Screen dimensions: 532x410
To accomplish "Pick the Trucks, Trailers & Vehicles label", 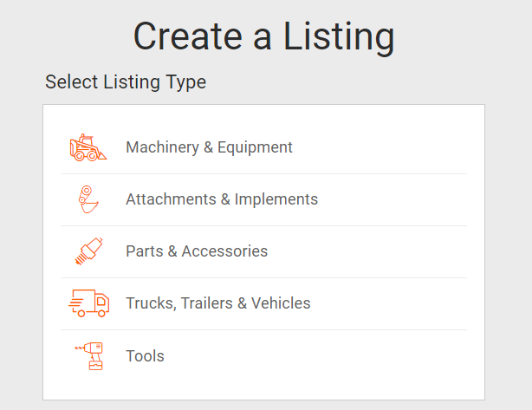I will click(218, 303).
